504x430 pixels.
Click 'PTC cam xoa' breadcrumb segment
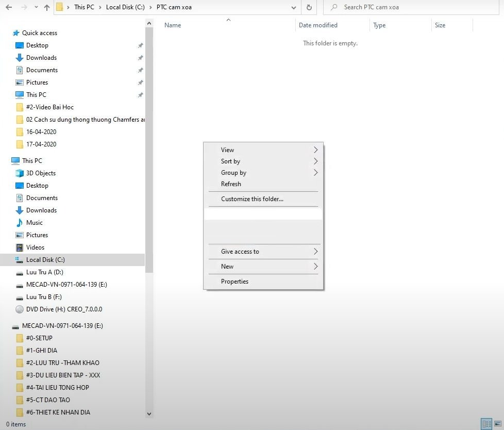coord(174,7)
